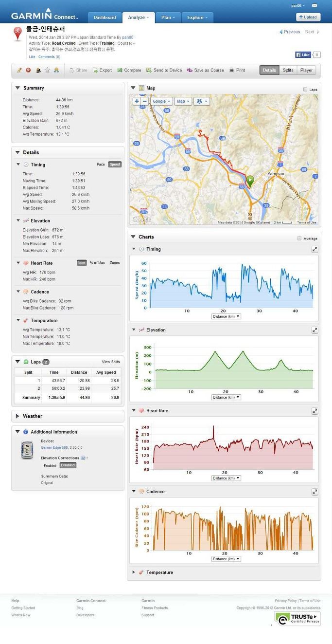The image size is (332, 644).
Task: Switch Heart Rate to Zones
Action: pos(114,263)
